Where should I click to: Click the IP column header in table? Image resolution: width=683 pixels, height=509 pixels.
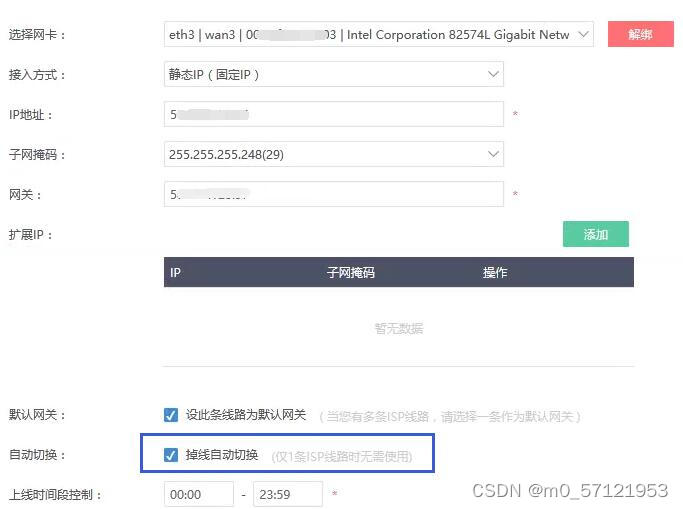(x=175, y=273)
